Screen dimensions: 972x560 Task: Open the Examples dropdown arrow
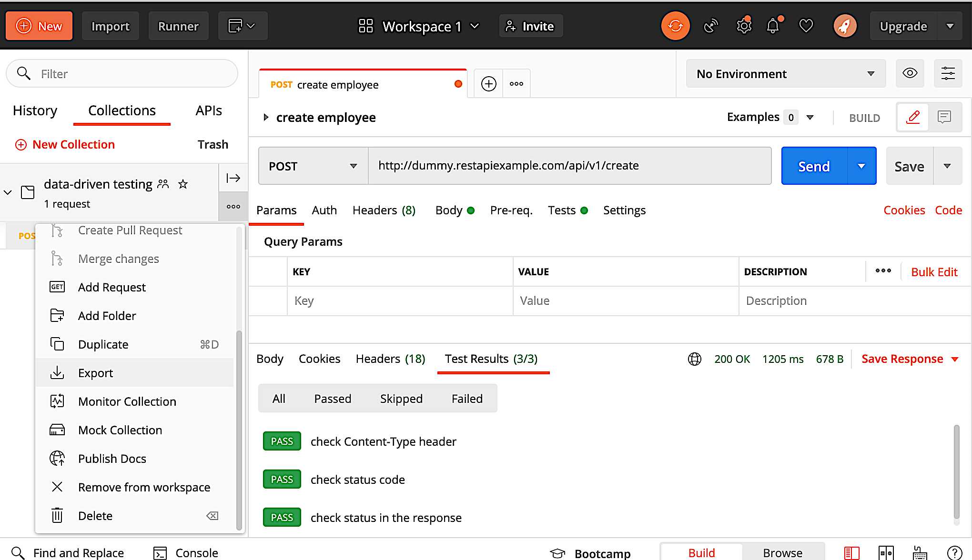pyautogui.click(x=810, y=117)
